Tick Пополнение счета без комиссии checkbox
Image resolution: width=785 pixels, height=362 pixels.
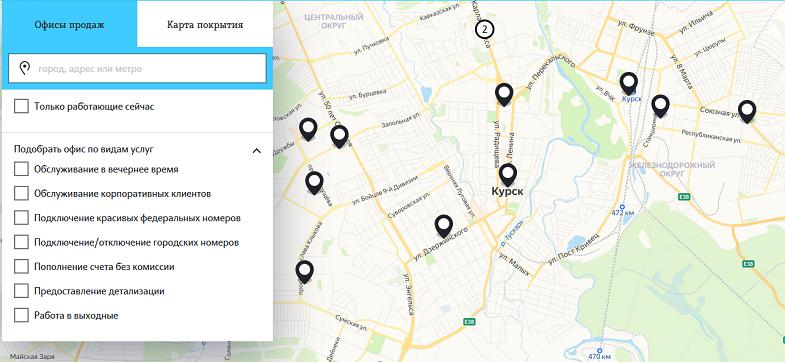21,266
